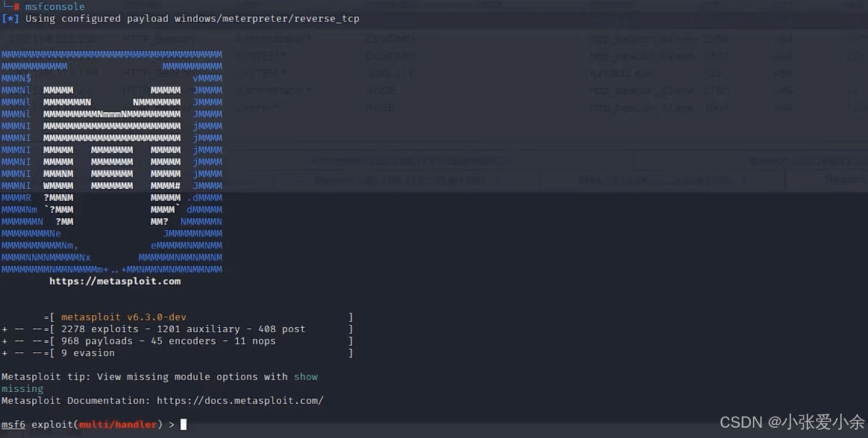Click the msfconsole command text
This screenshot has width=868, height=438.
point(55,6)
